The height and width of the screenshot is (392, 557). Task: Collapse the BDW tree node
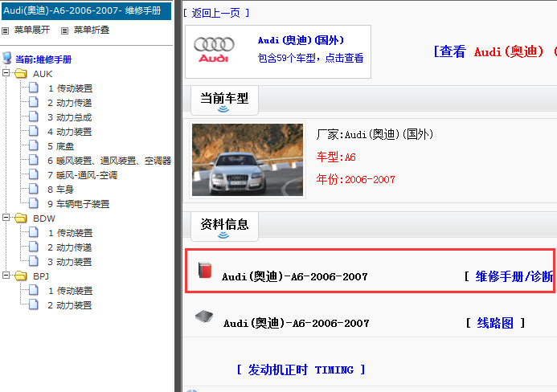click(x=6, y=218)
